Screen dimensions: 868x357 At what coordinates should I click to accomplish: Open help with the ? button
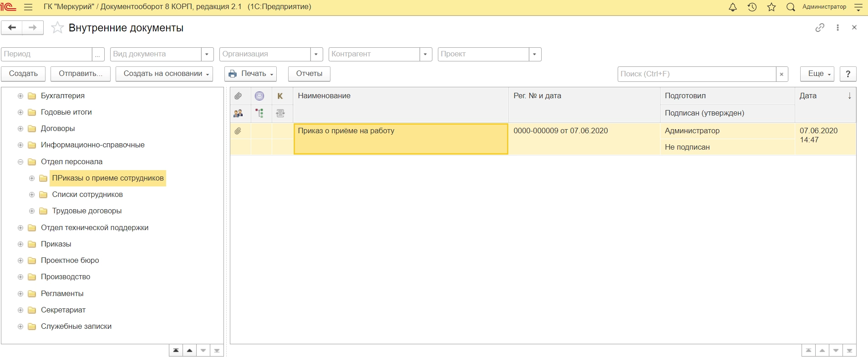848,74
